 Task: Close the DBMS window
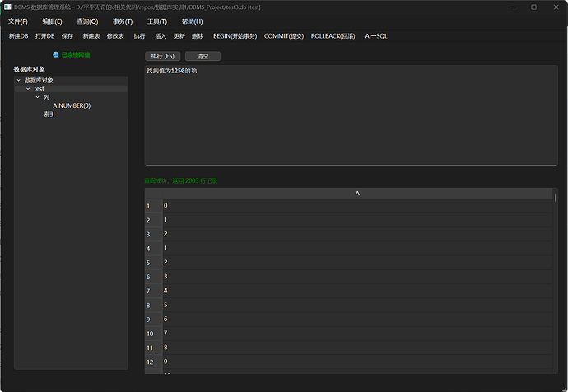pyautogui.click(x=556, y=7)
